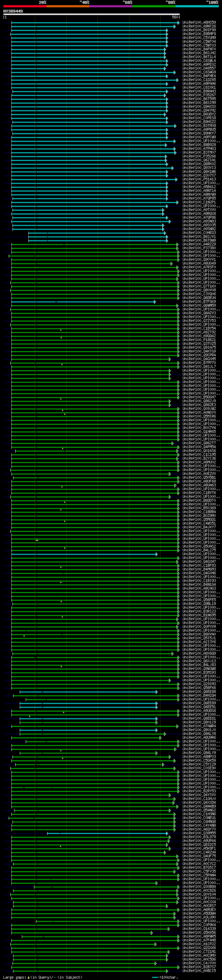
Task: Select label UniRef100_C7Z1M1
Action: (199, 951)
